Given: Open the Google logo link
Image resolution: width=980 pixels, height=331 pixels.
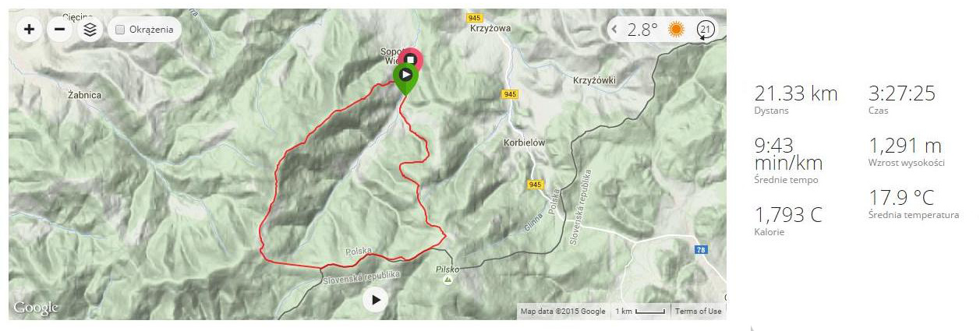Looking at the screenshot, I should pos(36,308).
